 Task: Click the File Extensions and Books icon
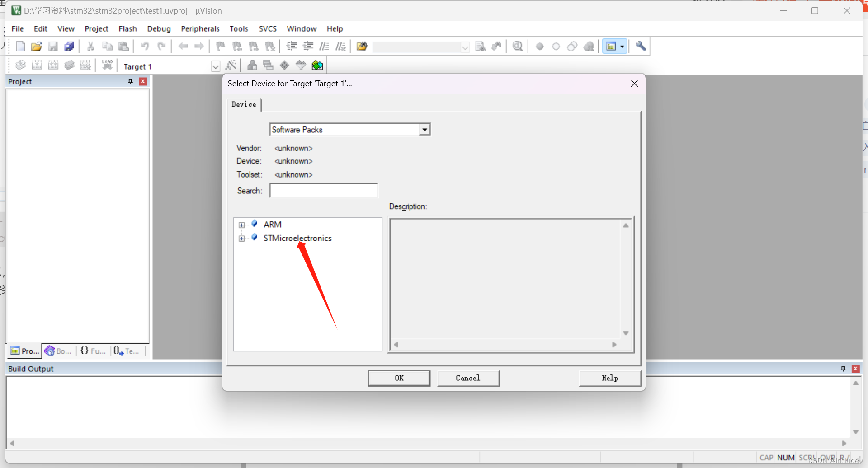coord(252,66)
